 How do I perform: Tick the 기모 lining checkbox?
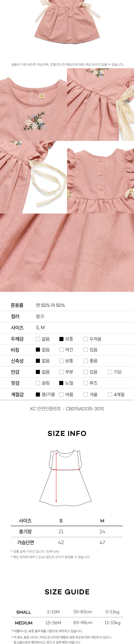pos(110,372)
